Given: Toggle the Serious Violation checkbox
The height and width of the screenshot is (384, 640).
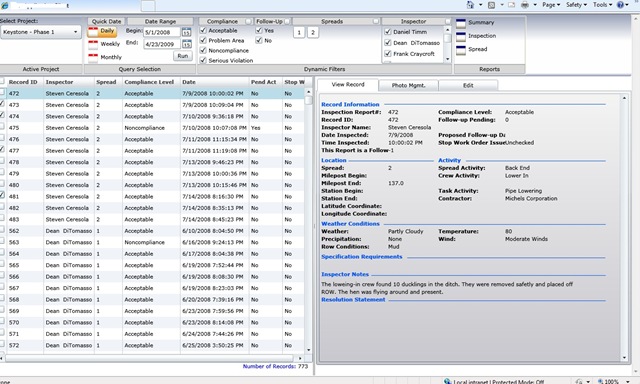Looking at the screenshot, I should [203, 60].
